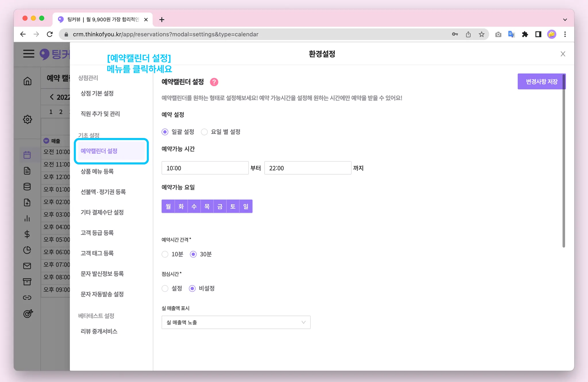
Task: Click the link chain icon in sidebar
Action: click(27, 297)
